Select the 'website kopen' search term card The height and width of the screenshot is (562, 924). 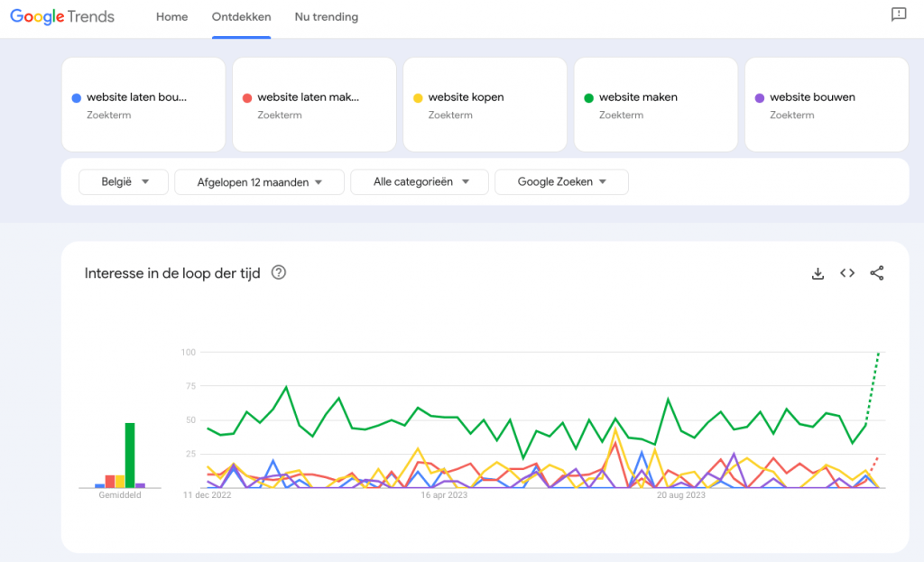[485, 105]
